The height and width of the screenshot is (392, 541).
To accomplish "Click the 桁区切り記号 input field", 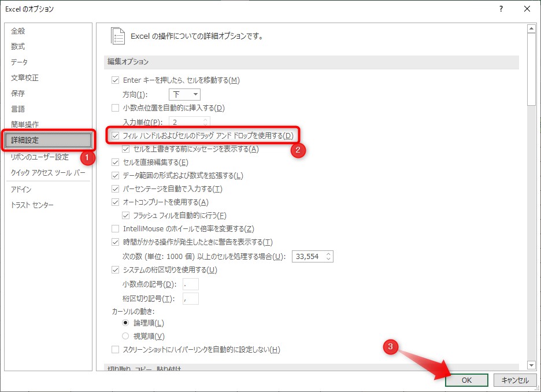I will 191,298.
